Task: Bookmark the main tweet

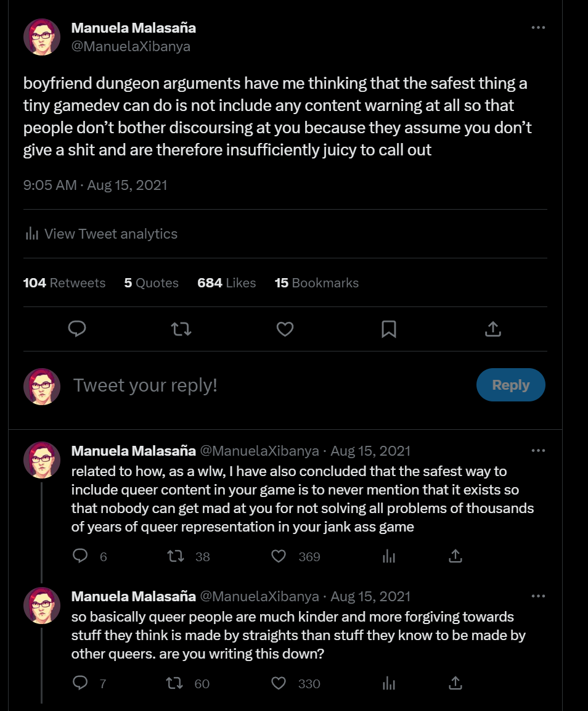Action: (389, 329)
